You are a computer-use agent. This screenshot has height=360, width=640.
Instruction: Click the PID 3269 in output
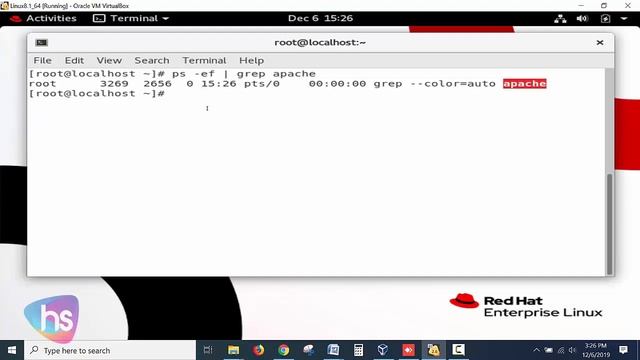[x=114, y=84]
